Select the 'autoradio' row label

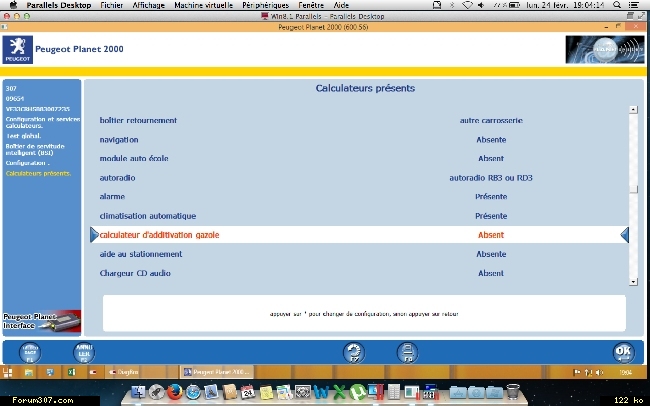[x=117, y=177]
